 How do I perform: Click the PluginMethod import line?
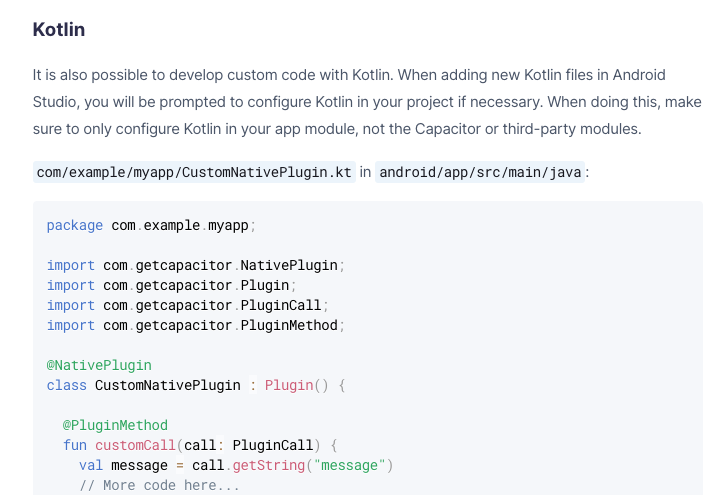click(196, 326)
